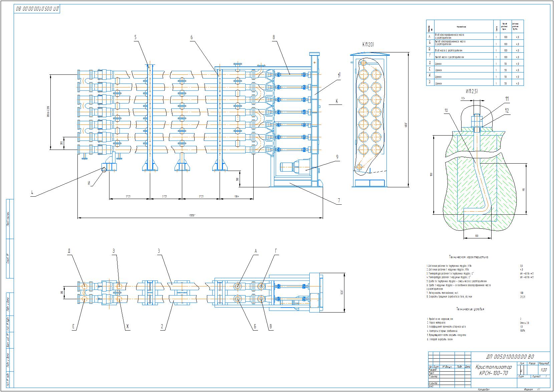This screenshot has height=392, width=554.
Task: Select view label 'К(1:20)' above the end view
Action: tap(368, 44)
